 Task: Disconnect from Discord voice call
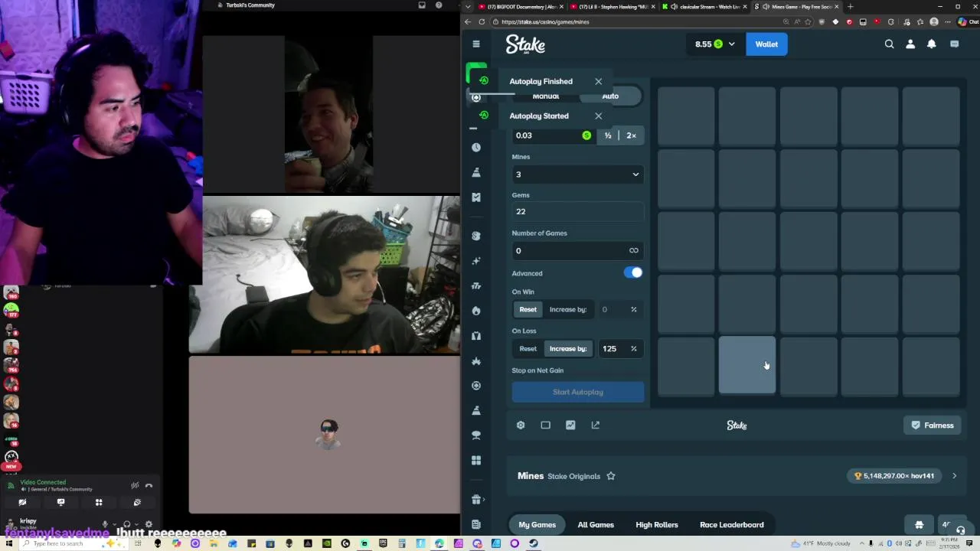pyautogui.click(x=149, y=485)
